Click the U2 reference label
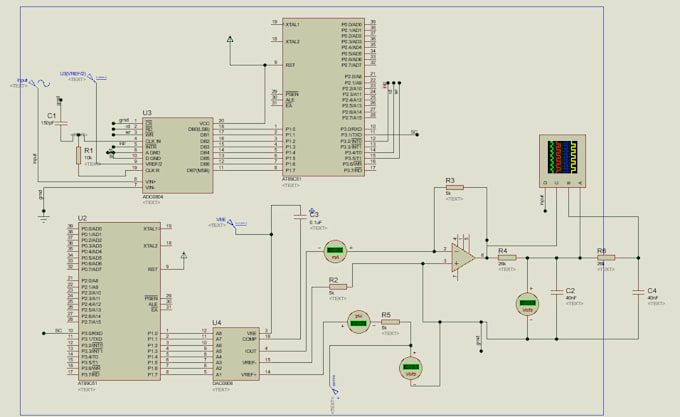This screenshot has width=680, height=417. tap(82, 218)
